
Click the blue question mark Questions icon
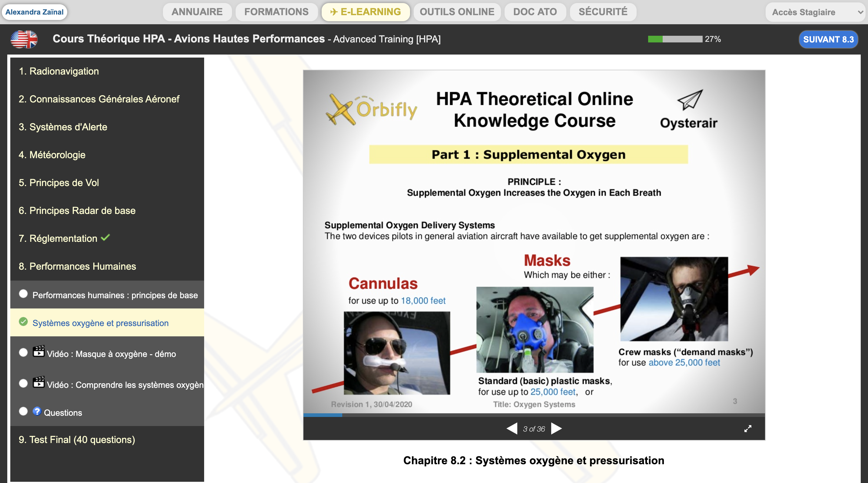coord(37,411)
